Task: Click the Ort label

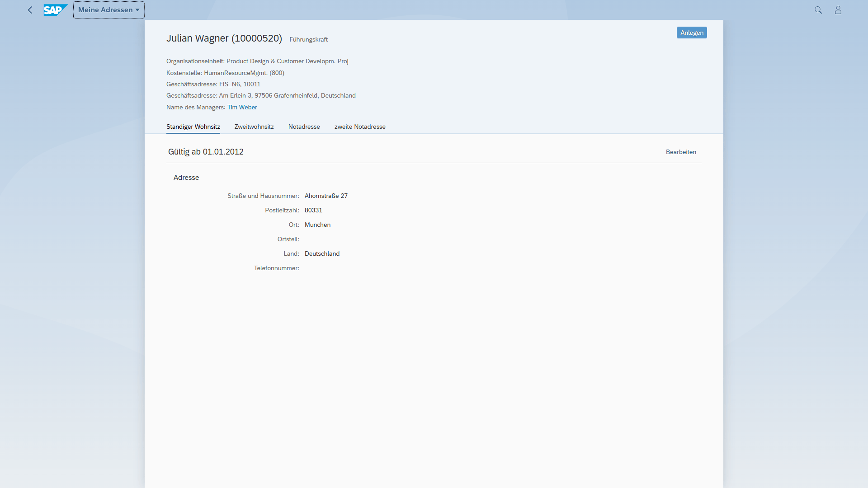Action: click(294, 225)
